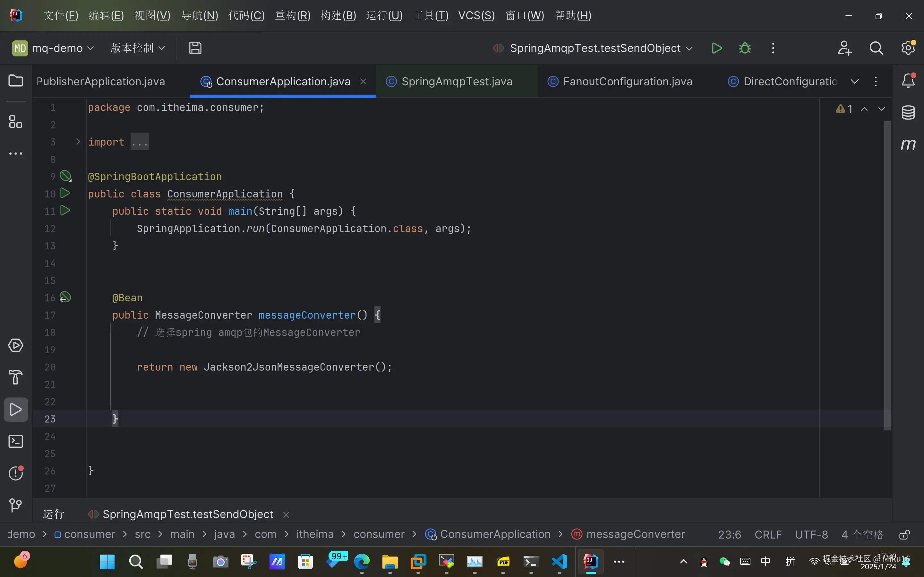Open the Terminal tool window

pos(16,441)
